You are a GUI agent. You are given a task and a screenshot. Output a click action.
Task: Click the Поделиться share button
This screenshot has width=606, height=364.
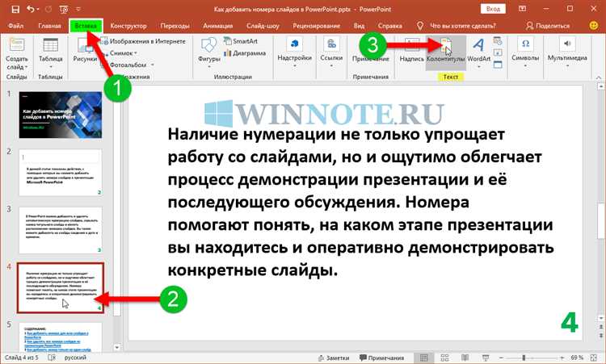tap(548, 26)
